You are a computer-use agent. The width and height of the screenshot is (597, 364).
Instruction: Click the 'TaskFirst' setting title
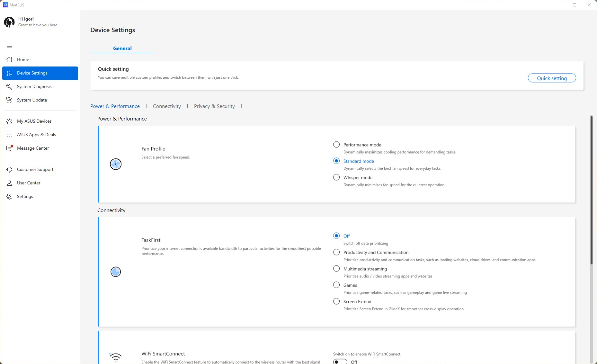tap(151, 240)
